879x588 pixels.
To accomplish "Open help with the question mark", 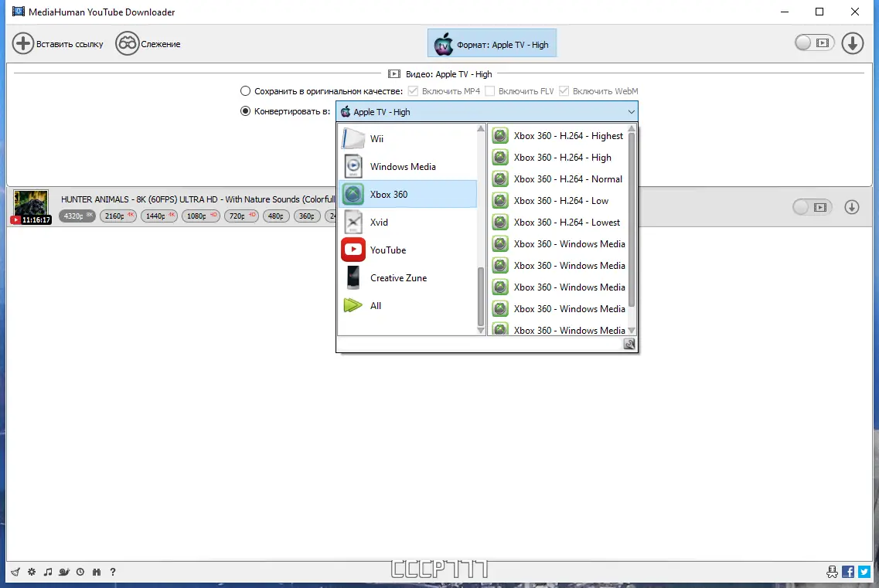I will [x=113, y=572].
